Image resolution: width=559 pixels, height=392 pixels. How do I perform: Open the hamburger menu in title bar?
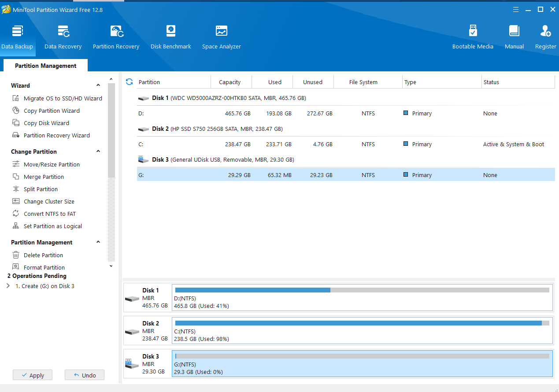(516, 9)
